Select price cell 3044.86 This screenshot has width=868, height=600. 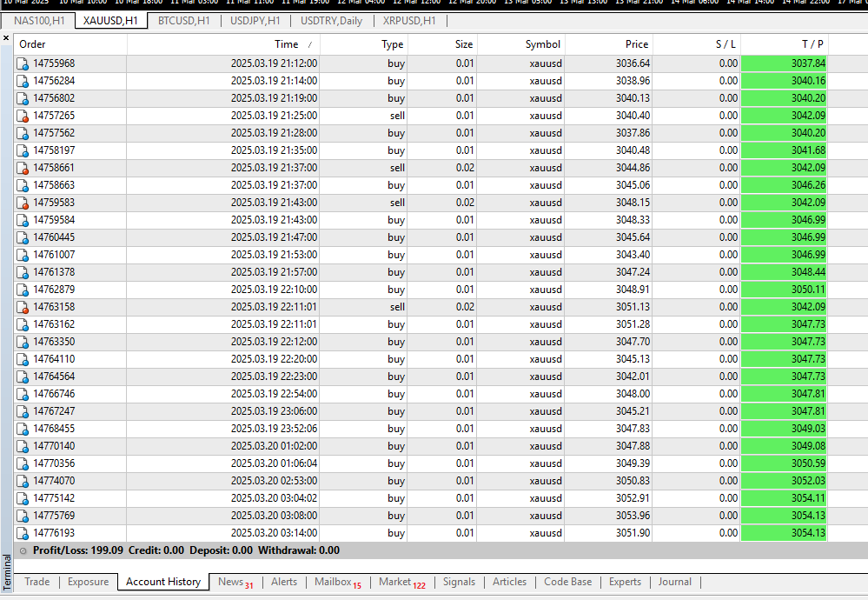click(633, 168)
